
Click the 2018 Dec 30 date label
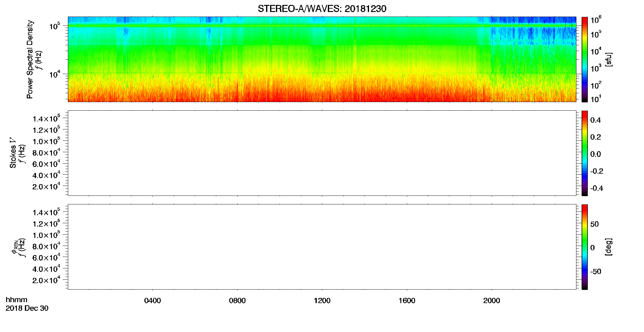click(x=27, y=308)
